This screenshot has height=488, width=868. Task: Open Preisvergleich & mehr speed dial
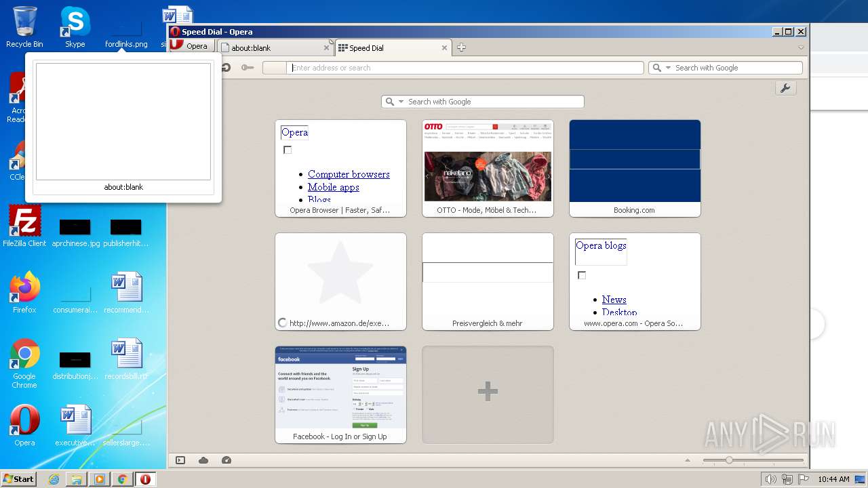pyautogui.click(x=488, y=281)
